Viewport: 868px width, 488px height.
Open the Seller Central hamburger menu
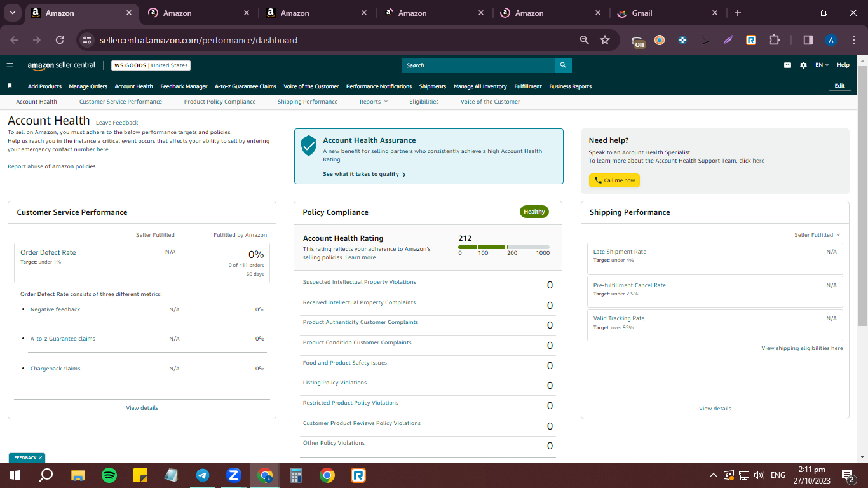point(10,65)
